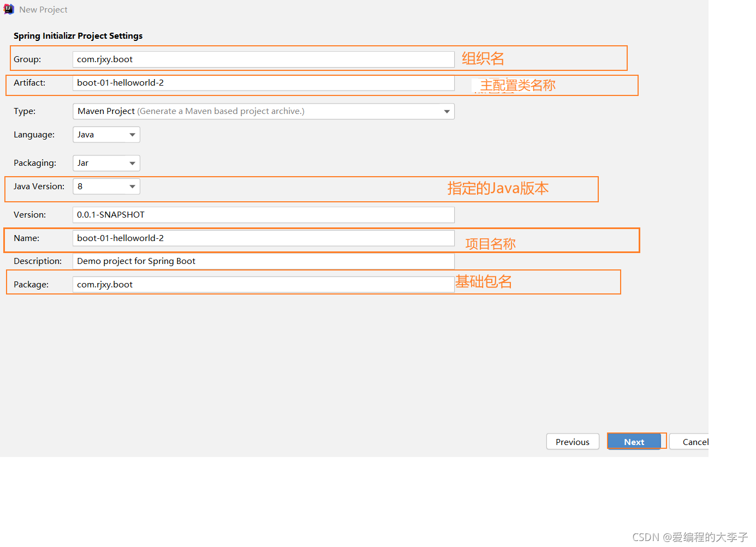Click the Description input field
Viewport: 756px width, 547px height.
pos(264,261)
